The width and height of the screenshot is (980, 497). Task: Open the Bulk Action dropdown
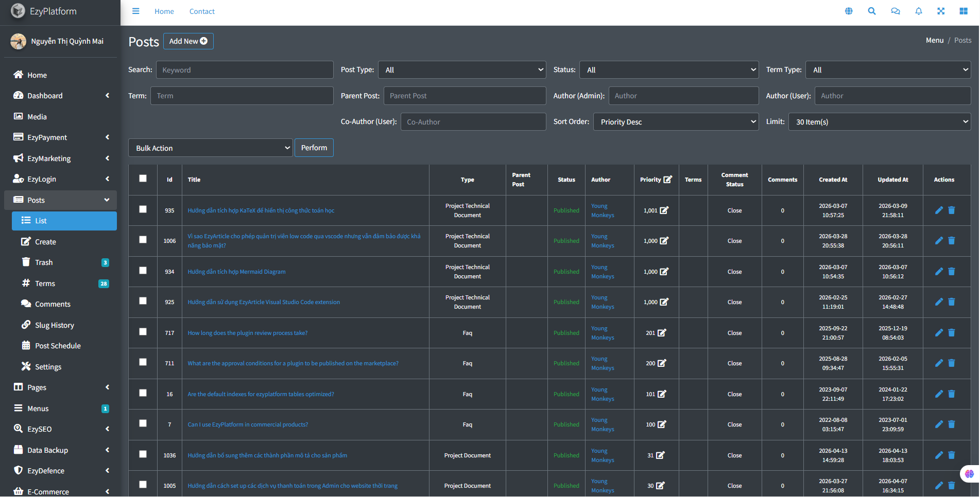click(211, 148)
